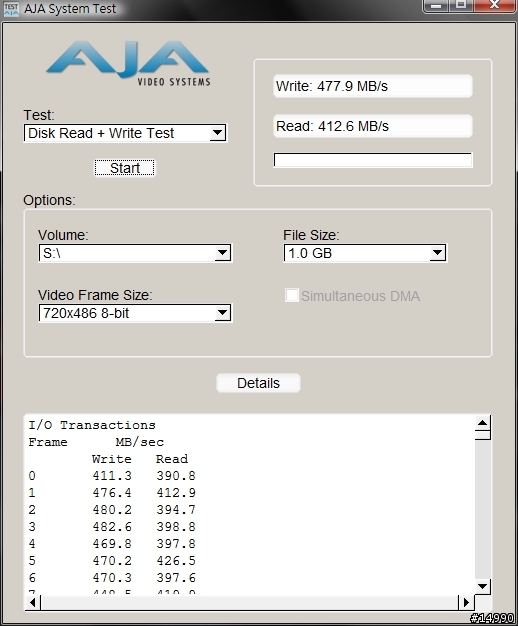Click read value 398.8 for frame 3
Image resolution: width=518 pixels, height=626 pixels.
pyautogui.click(x=176, y=527)
